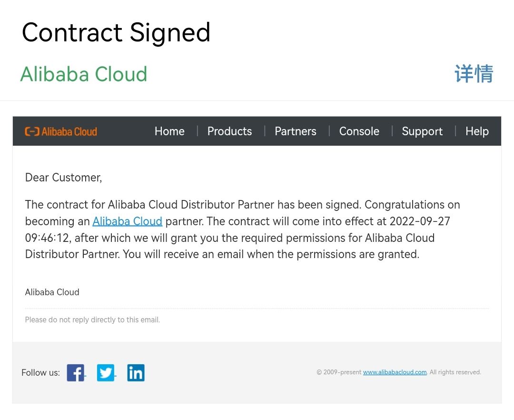Open the Help navigation item
This screenshot has height=420, width=514.
click(x=477, y=131)
